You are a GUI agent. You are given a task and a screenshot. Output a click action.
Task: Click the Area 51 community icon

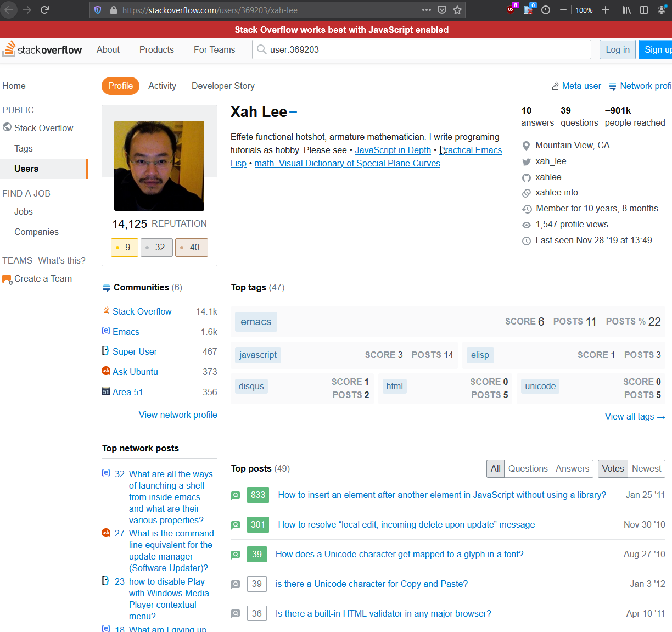[x=106, y=391]
